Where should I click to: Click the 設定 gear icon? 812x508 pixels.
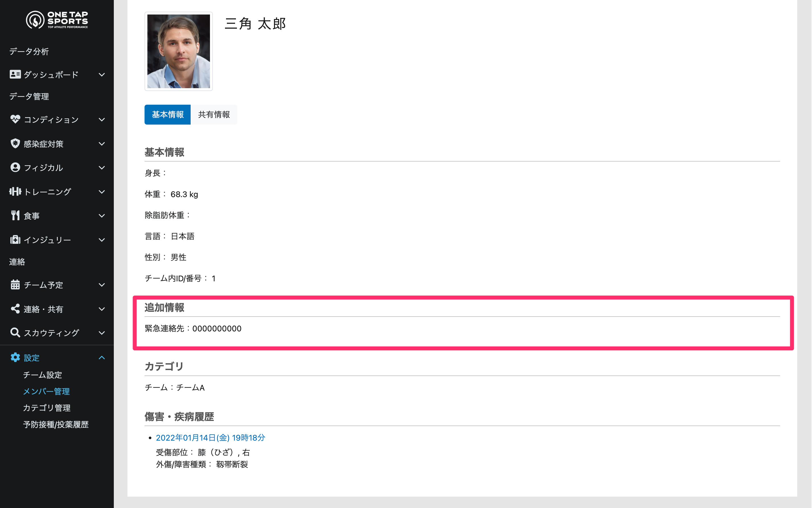click(15, 358)
